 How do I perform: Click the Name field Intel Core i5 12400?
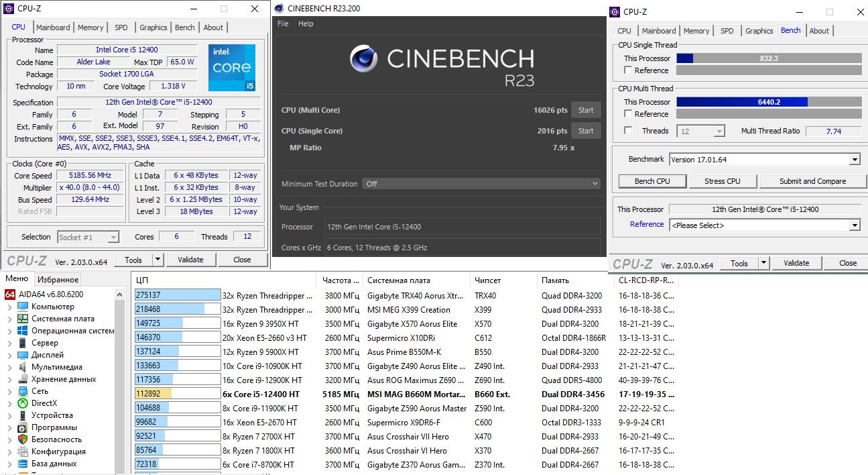127,50
